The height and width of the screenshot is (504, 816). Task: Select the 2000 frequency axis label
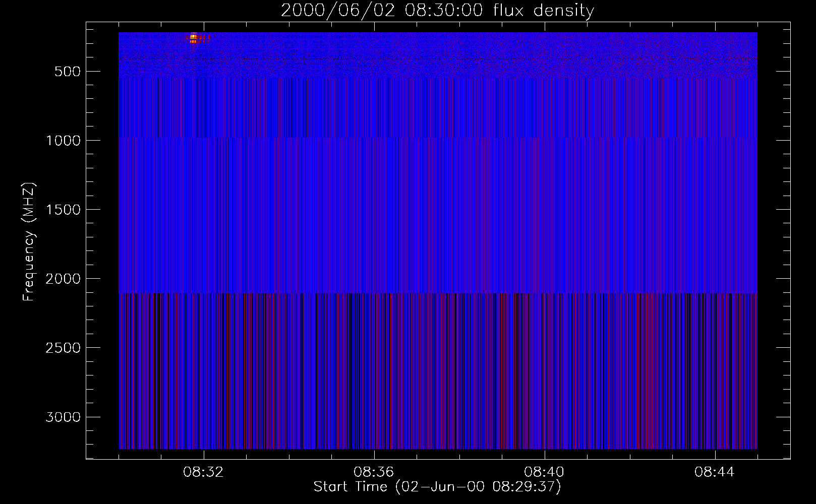point(63,279)
